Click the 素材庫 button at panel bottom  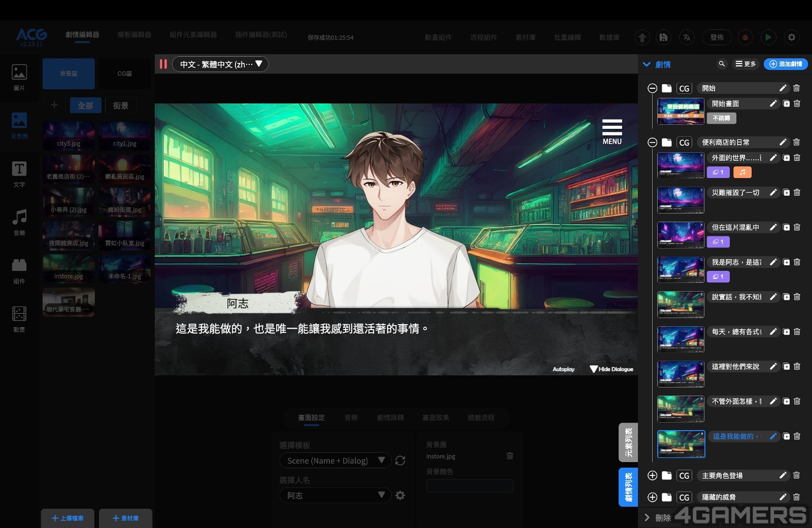click(x=125, y=518)
